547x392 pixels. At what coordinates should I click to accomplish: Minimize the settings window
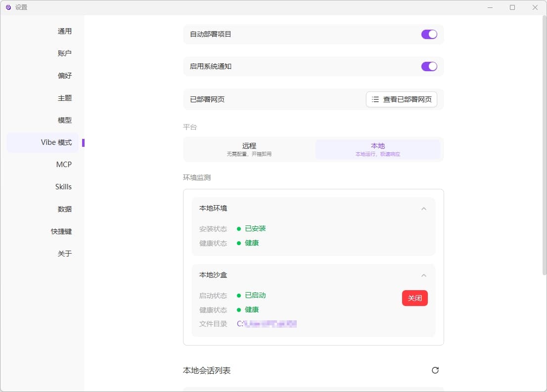[x=490, y=7]
